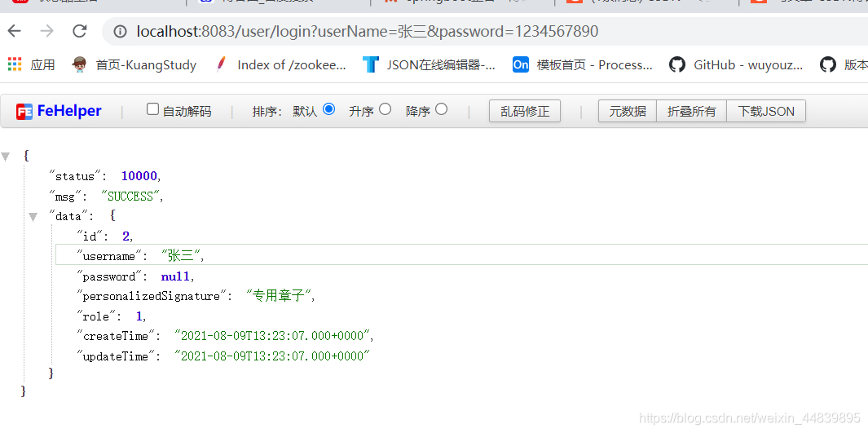Select the 默认 sort radio button
The height and width of the screenshot is (433, 868).
pos(328,109)
